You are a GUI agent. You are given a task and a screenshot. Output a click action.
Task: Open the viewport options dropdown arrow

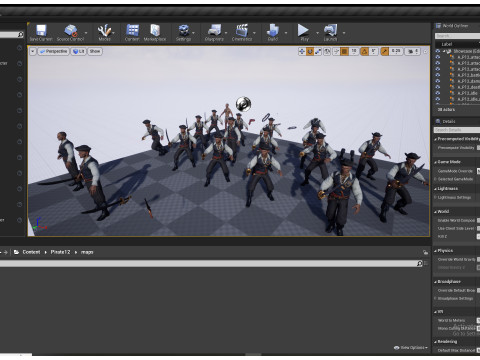pos(33,51)
